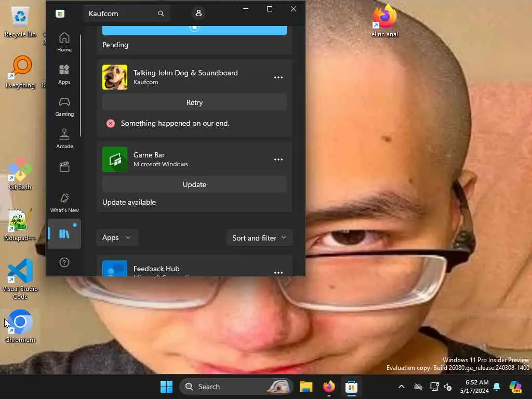Expand the Apps category dropdown

(116, 238)
